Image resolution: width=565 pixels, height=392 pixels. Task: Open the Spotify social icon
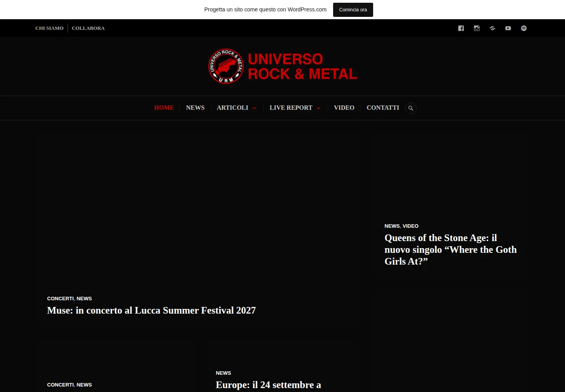click(x=524, y=28)
